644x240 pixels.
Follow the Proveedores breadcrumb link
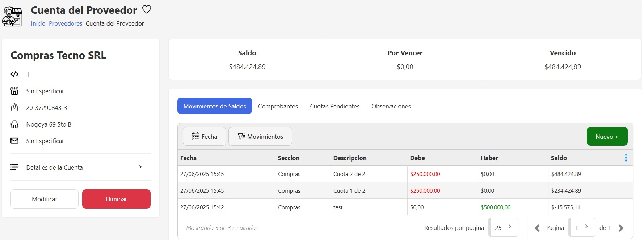66,23
